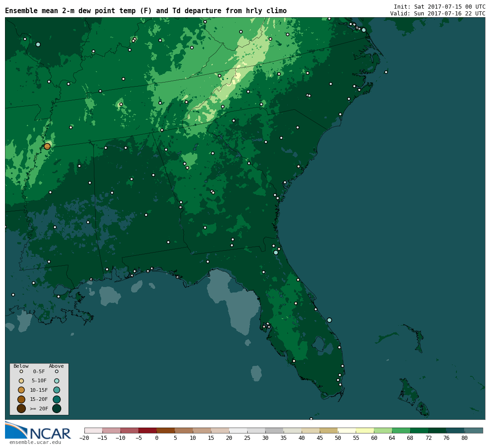Pick the -10 to -5 rose red swatch
Image resolution: width=490 pixels, height=448 pixels.
click(x=130, y=430)
